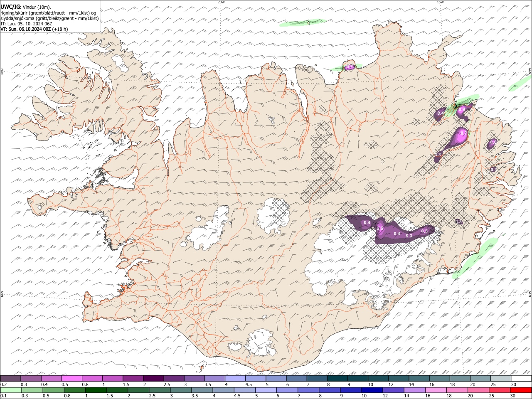Click the 15W longitude label
Image resolution: width=532 pixels, height=399 pixels.
click(x=440, y=2)
